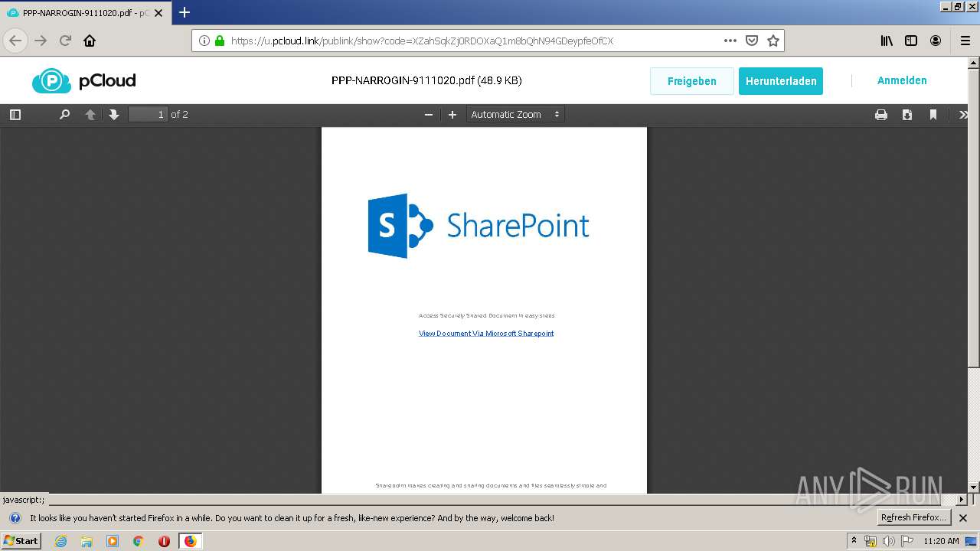Show site information icon in address bar
Image resolution: width=980 pixels, height=551 pixels.
click(x=204, y=41)
